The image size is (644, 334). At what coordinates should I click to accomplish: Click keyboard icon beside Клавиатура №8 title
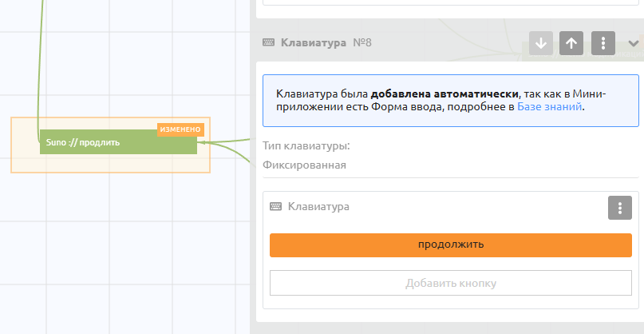tap(269, 42)
